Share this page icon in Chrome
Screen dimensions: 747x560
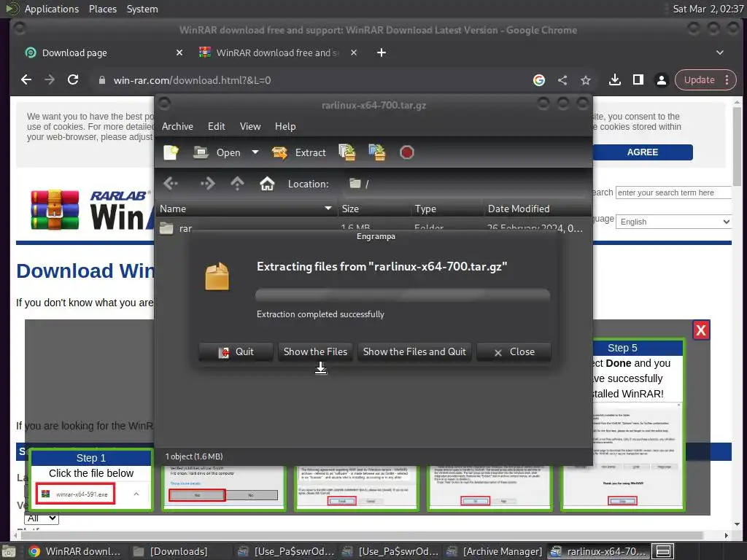562,80
